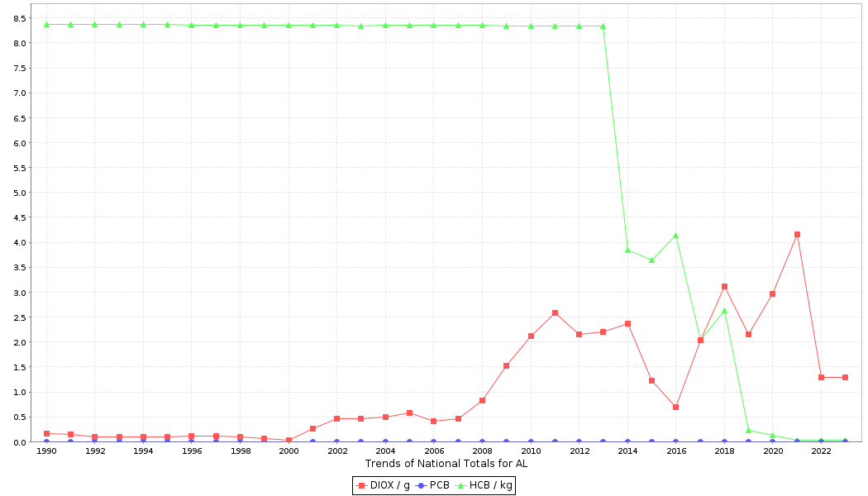This screenshot has height=496, width=868.
Task: Toggle the 'DIOX / g' legend label
Action: point(389,485)
